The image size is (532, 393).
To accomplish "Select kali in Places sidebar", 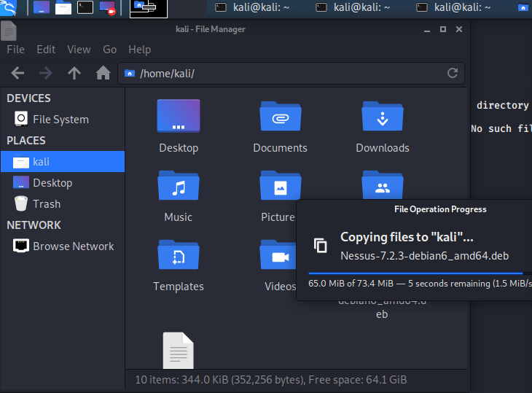I will coord(42,162).
